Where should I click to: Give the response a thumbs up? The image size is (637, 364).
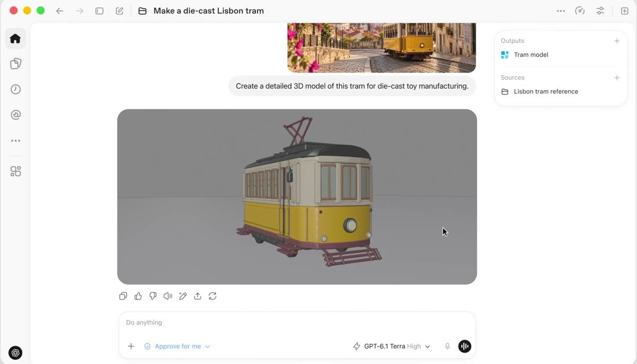pos(138,296)
